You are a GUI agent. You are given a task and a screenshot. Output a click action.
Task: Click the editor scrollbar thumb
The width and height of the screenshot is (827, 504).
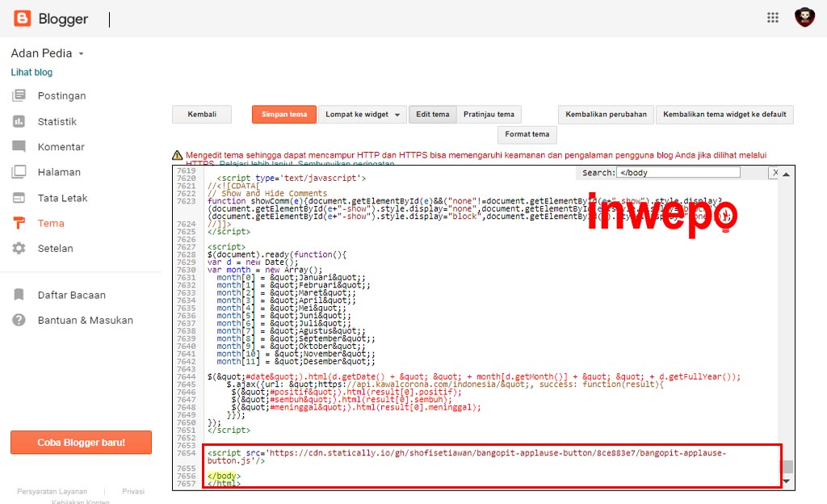click(x=787, y=467)
